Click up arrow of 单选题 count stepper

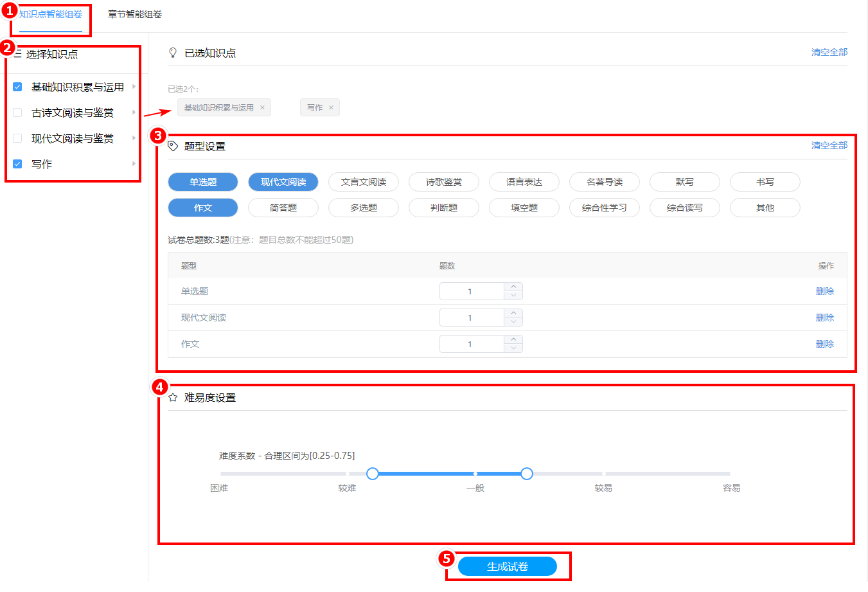(x=513, y=287)
